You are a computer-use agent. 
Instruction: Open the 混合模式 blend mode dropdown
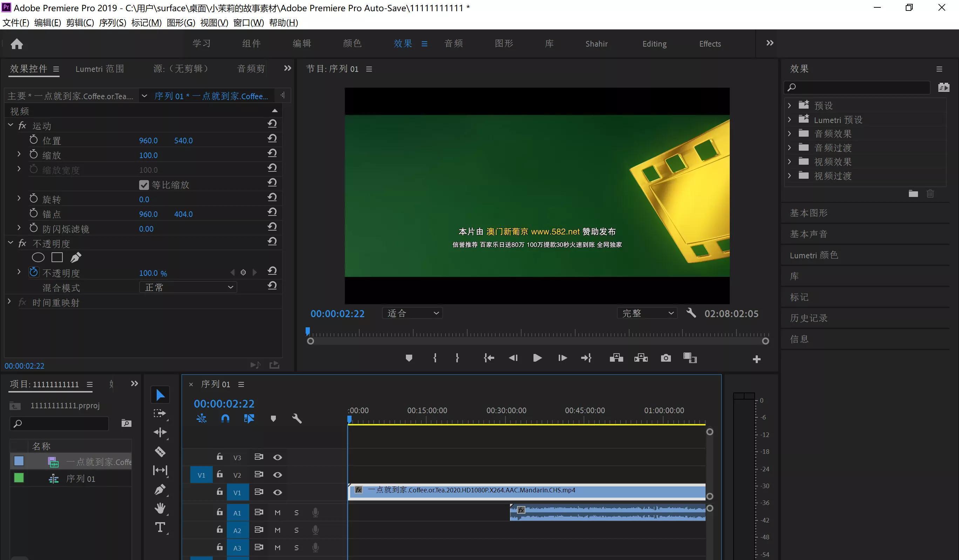tap(188, 287)
